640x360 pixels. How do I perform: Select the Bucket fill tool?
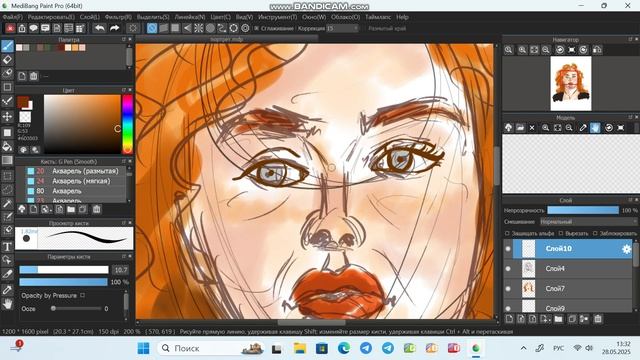coord(7,147)
